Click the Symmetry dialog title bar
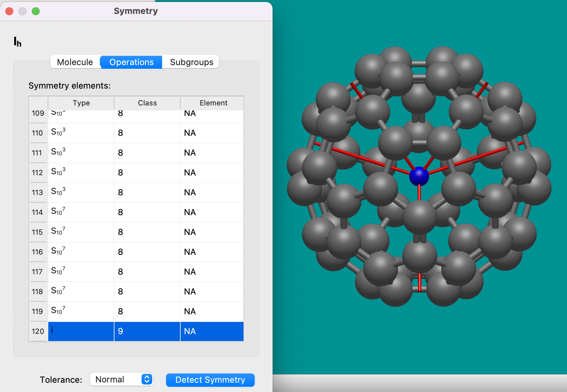 coord(136,11)
